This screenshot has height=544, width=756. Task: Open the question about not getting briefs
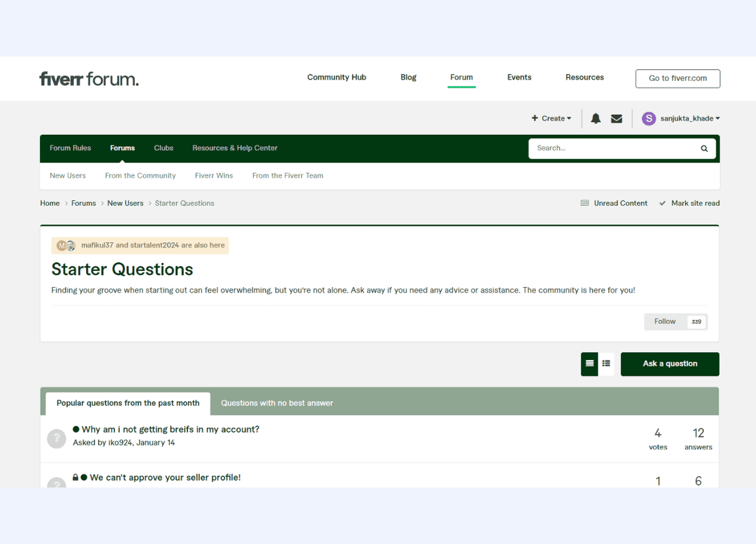click(x=170, y=429)
